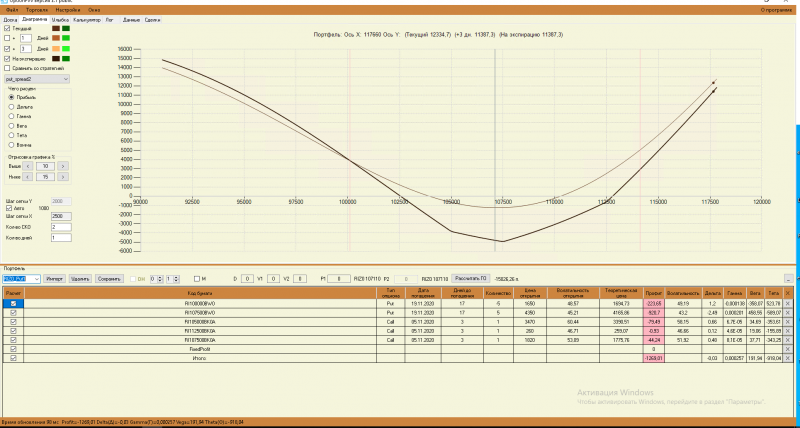The width and height of the screenshot is (800, 428).
Task: Enable the '+1 Дней' curve checkbox
Action: tap(7, 38)
